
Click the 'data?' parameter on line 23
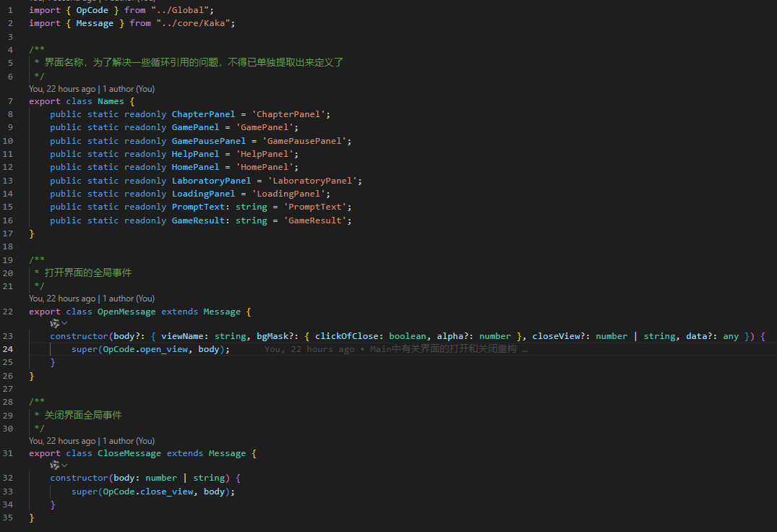pos(699,336)
